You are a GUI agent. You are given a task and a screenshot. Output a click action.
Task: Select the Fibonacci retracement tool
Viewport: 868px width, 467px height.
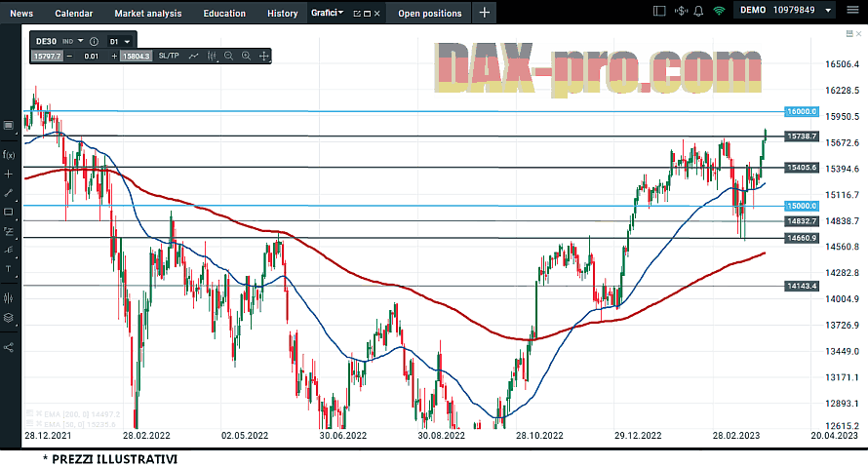tap(9, 231)
